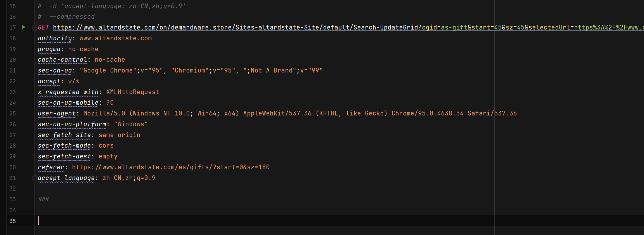Click the cors value
The image size is (644, 235).
(106, 146)
